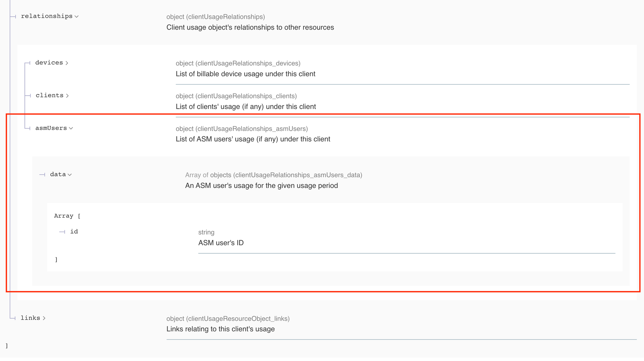Collapse the data array property
Viewport: 644px width, 361px height.
coord(61,174)
